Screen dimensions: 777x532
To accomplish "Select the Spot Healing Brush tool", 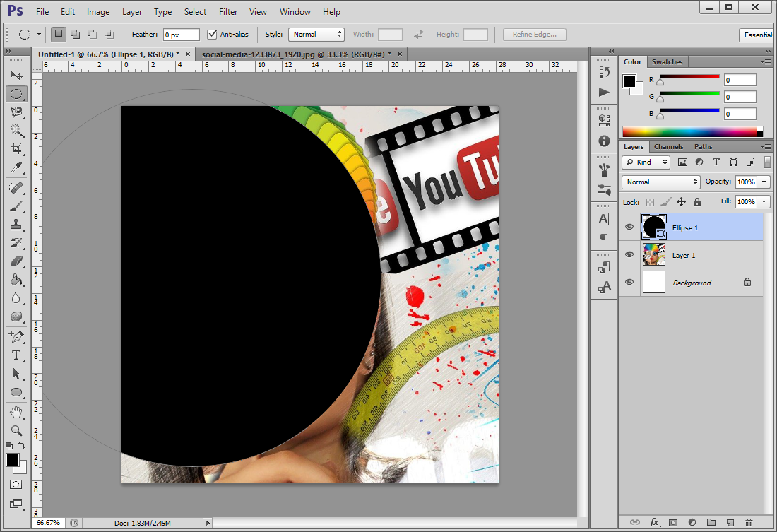I will pos(16,188).
